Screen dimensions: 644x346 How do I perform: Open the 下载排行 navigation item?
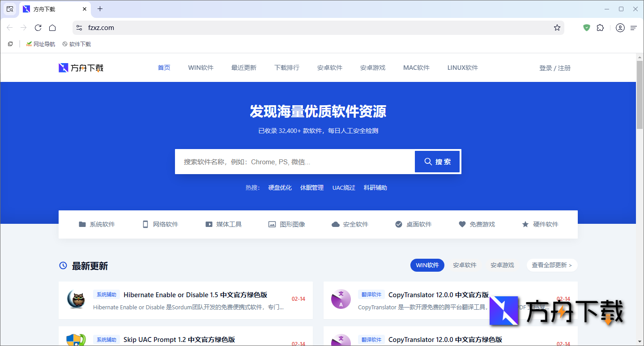(286, 67)
